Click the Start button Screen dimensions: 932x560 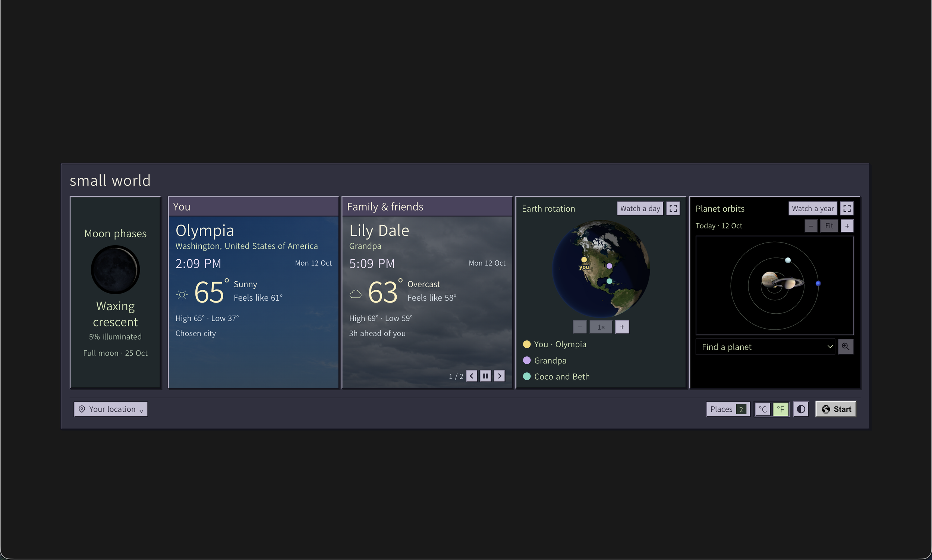coord(836,409)
